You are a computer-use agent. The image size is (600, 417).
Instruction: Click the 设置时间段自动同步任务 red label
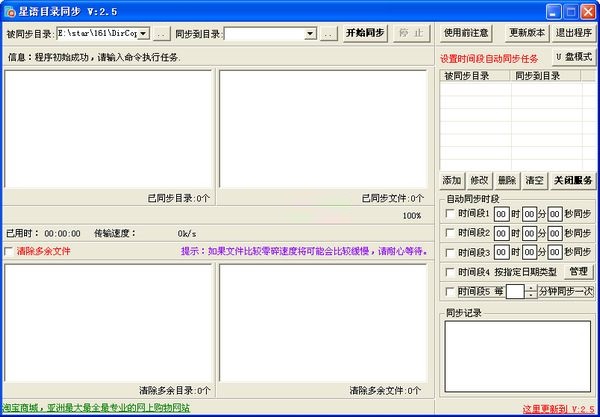489,59
